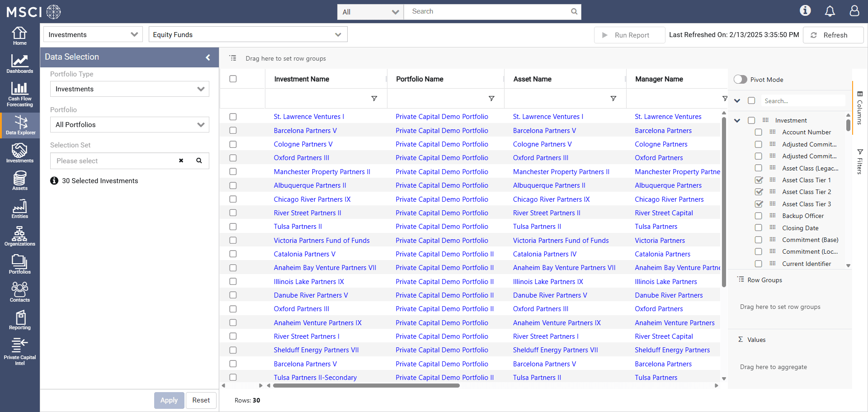Collapse the Data Selection panel

coord(208,57)
